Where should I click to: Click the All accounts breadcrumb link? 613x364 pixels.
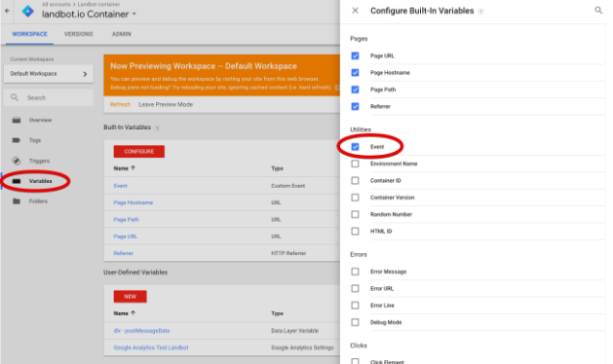(x=57, y=4)
